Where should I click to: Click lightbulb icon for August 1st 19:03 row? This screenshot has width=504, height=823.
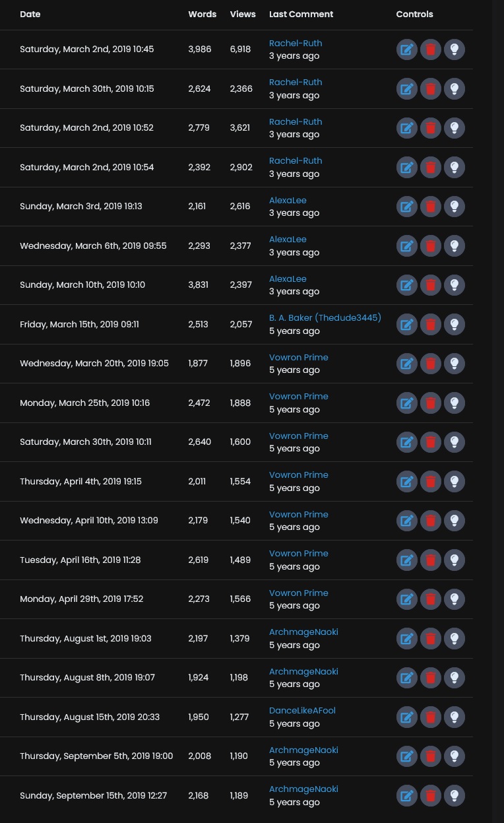coord(455,638)
